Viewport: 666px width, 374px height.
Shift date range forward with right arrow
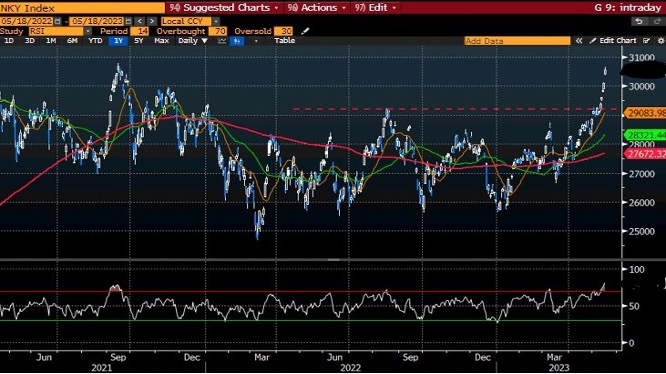pyautogui.click(x=152, y=21)
